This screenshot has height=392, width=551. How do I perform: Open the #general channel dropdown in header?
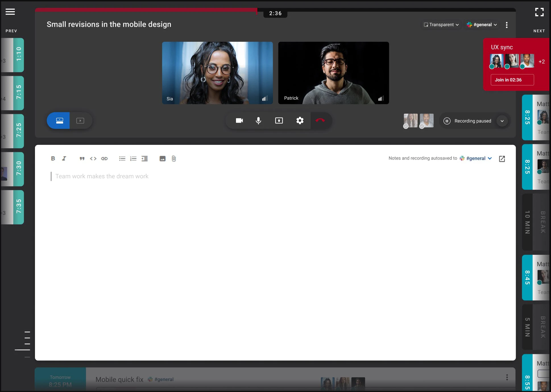(x=482, y=25)
